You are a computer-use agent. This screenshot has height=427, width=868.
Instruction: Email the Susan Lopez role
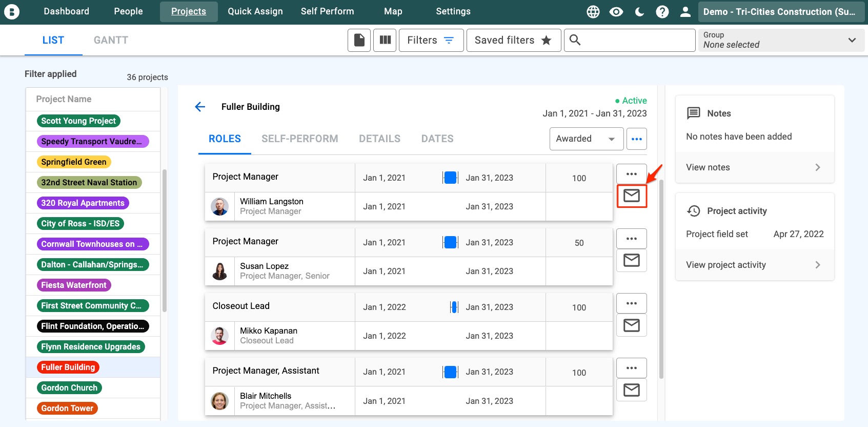click(x=632, y=260)
